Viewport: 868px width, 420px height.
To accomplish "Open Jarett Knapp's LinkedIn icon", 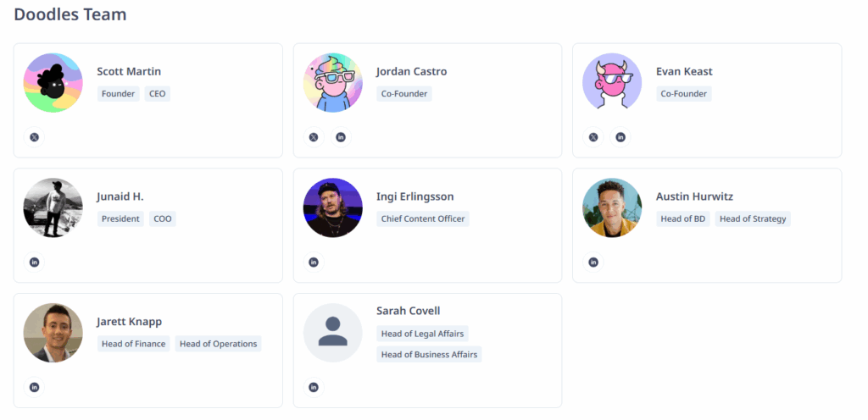I will pos(34,388).
